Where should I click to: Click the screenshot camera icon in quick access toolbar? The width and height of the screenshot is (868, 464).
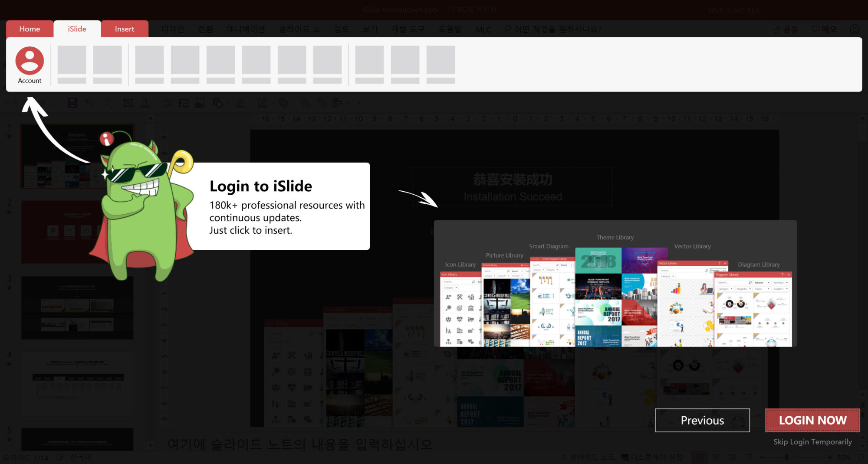coord(200,103)
